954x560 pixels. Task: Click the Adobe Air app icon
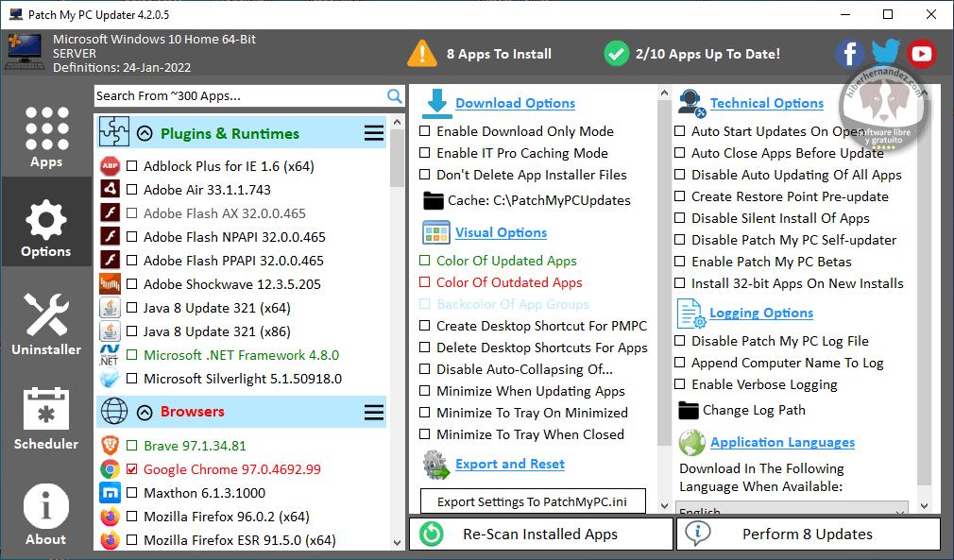coord(110,190)
